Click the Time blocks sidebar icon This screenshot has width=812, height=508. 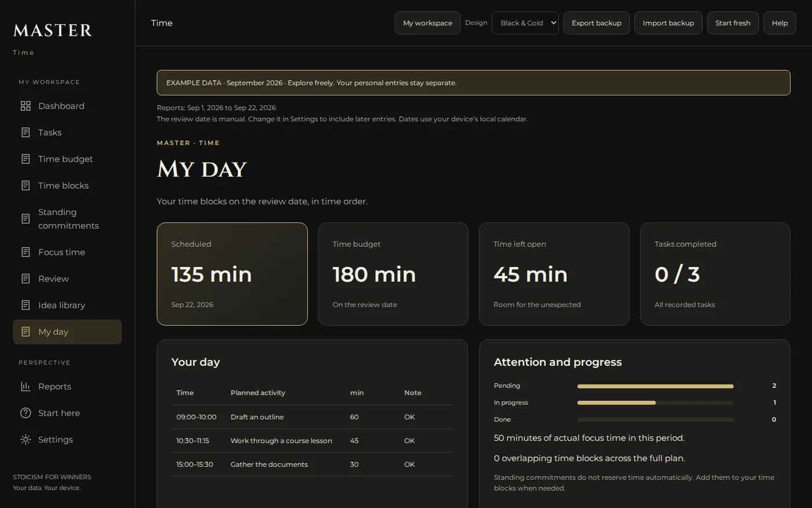click(26, 186)
